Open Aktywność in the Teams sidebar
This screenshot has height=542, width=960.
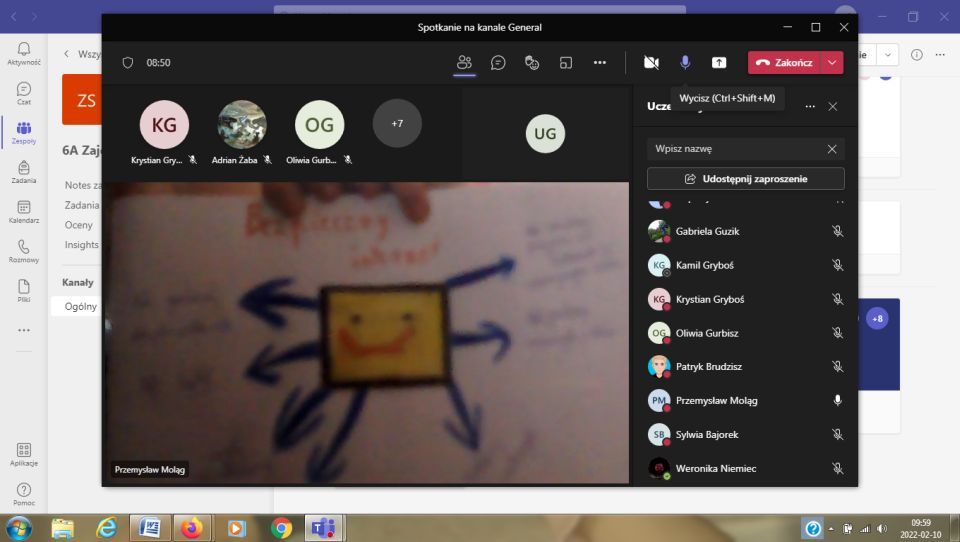pos(24,53)
